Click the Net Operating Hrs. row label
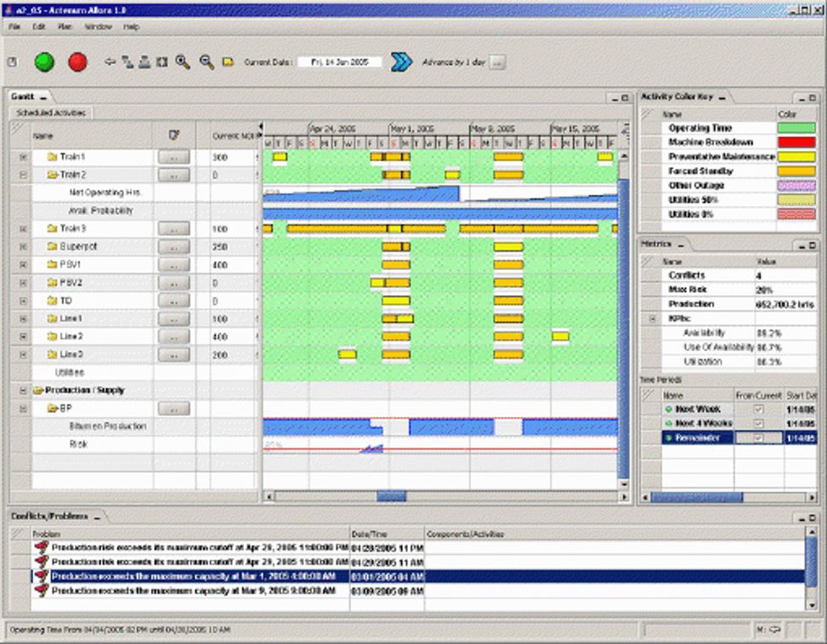 pyautogui.click(x=105, y=192)
